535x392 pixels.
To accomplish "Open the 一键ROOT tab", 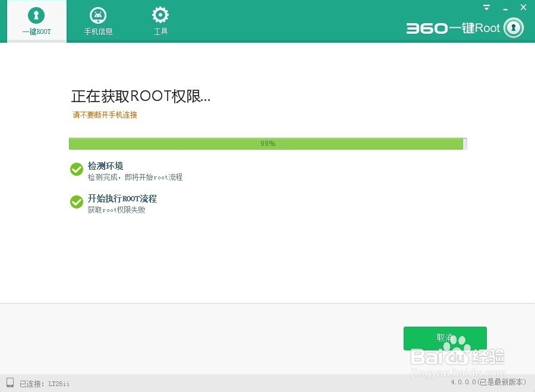I will coord(36,21).
